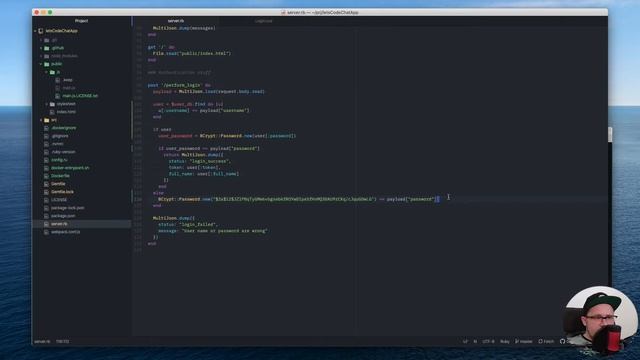Click server.rb file name in status bar
640x360 pixels.
[x=42, y=342]
